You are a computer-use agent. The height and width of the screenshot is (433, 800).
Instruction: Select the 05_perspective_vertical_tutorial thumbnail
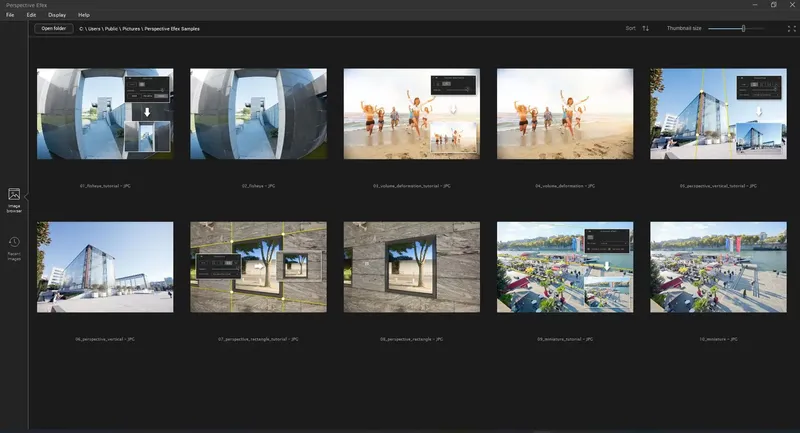tap(718, 114)
